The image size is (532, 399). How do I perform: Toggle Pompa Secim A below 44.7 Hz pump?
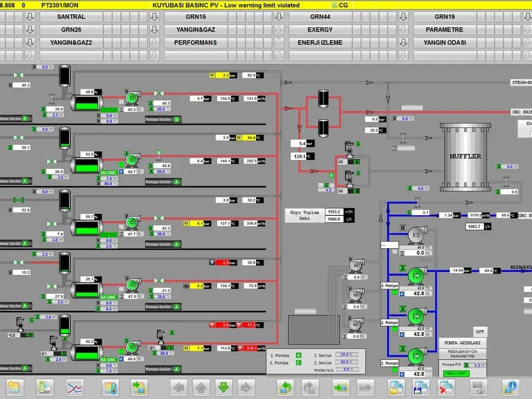163,182
